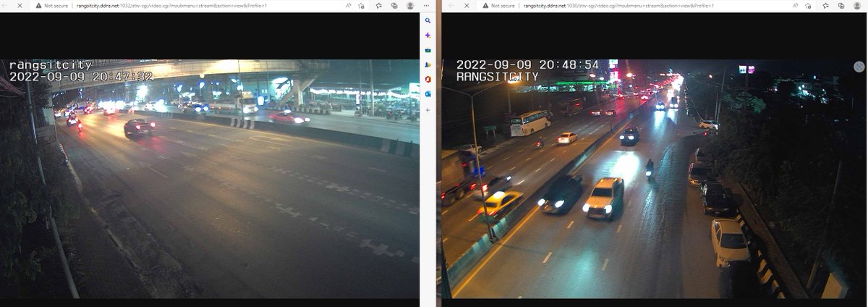Image resolution: width=868 pixels, height=307 pixels.
Task: Select the left window address bar URL (port 1032)
Action: click(171, 5)
